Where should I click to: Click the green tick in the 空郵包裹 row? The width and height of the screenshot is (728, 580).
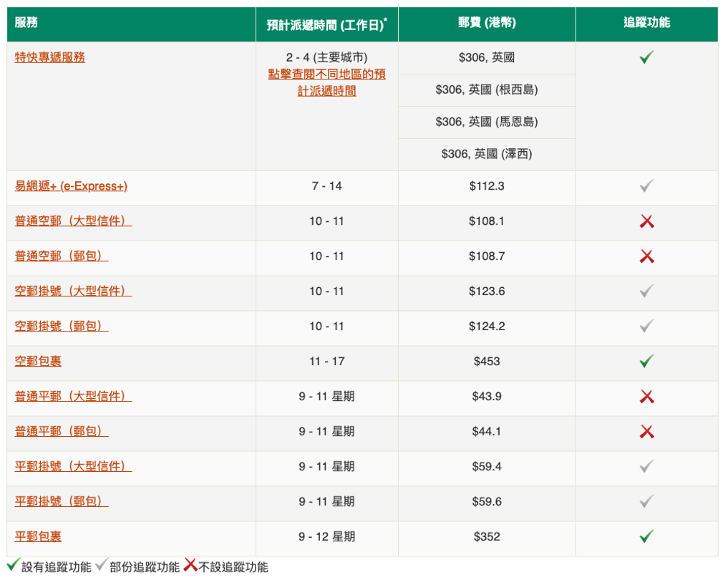(x=646, y=362)
